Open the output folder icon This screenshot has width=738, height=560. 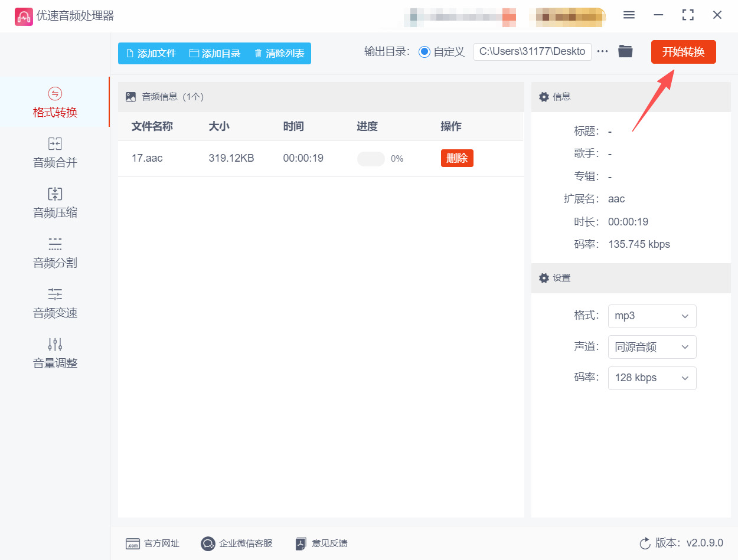pyautogui.click(x=625, y=51)
